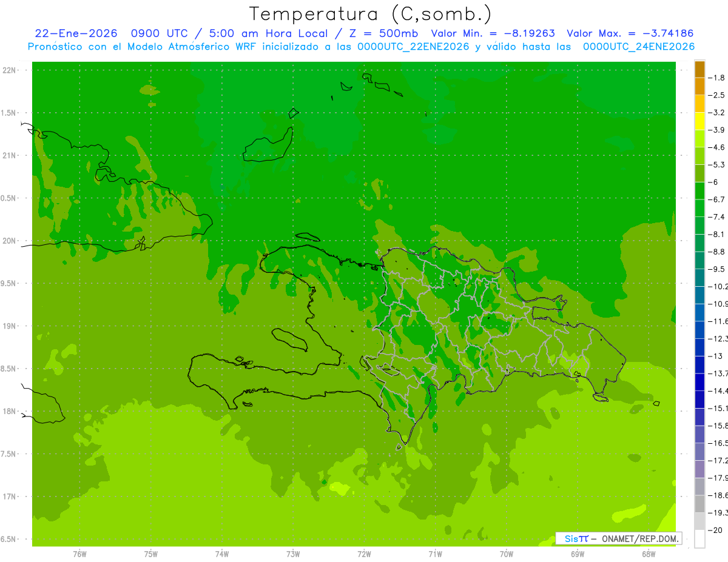
Task: Click the "-6" legend value
Action: point(714,182)
